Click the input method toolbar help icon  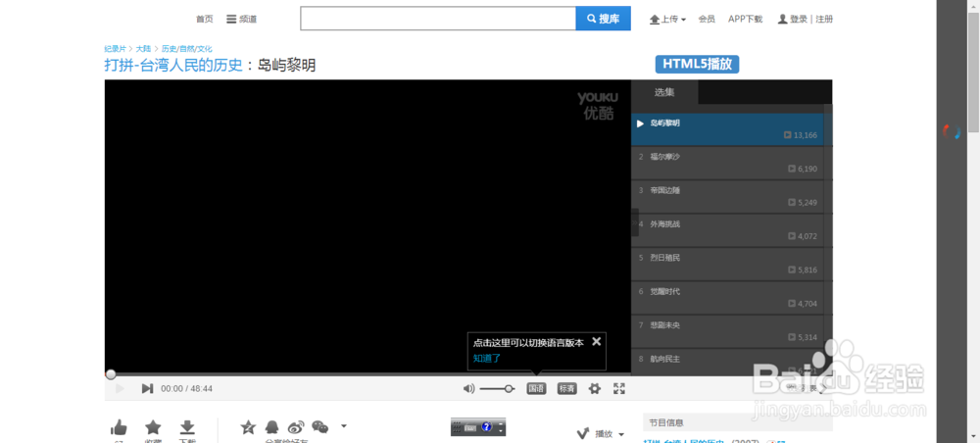[487, 427]
